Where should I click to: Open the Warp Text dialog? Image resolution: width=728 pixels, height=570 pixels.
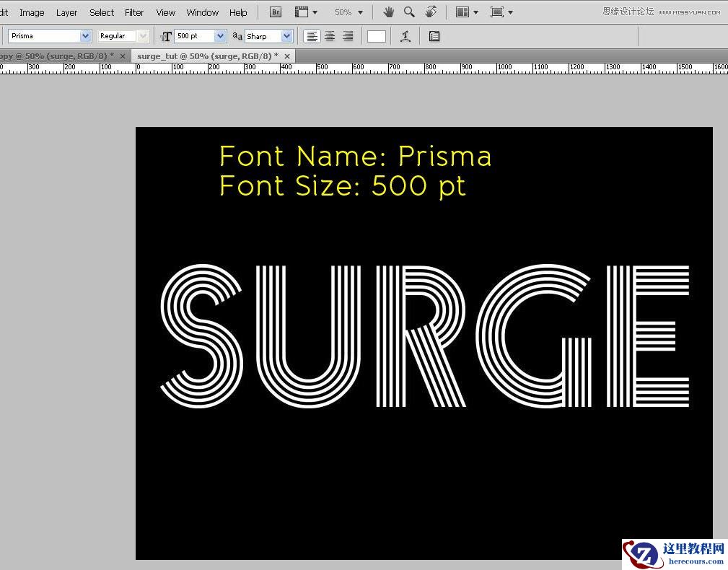(405, 35)
